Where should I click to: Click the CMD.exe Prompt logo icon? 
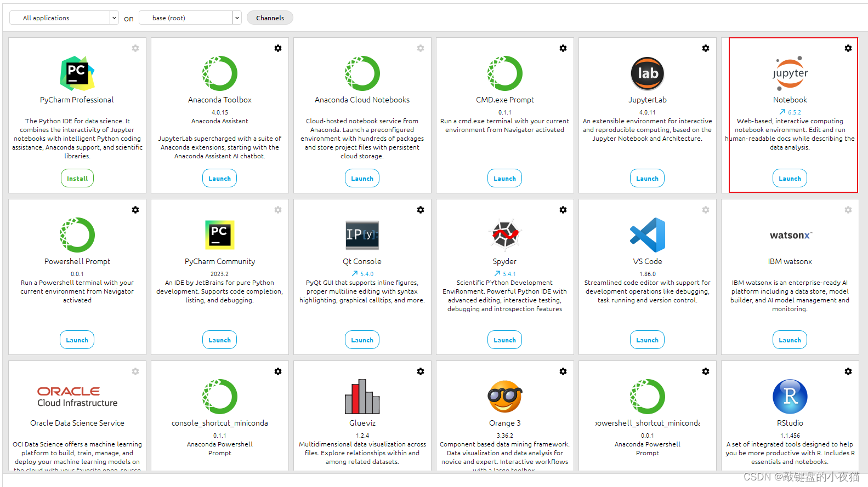click(505, 73)
